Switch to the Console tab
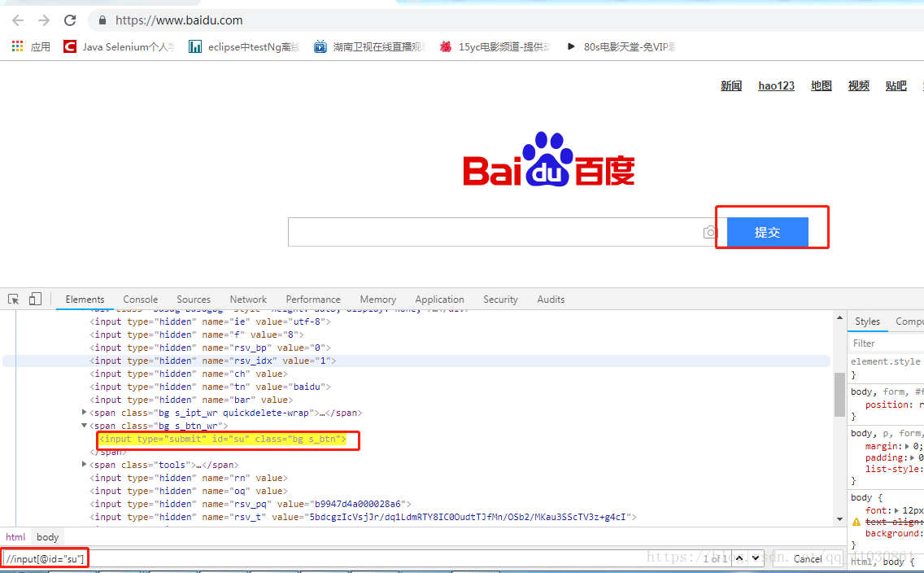 point(140,300)
